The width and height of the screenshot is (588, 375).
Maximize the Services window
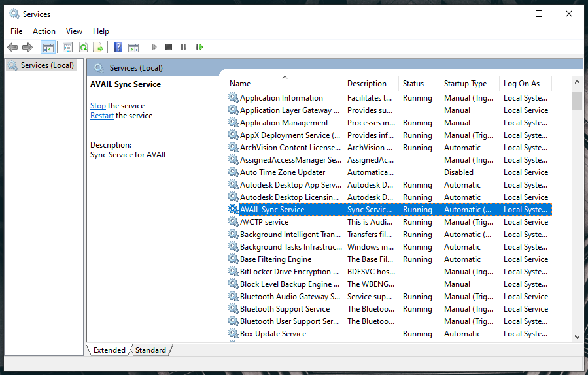pyautogui.click(x=539, y=14)
